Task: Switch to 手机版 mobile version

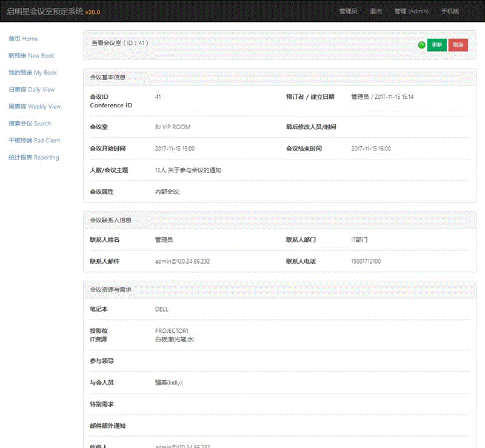Action: pyautogui.click(x=450, y=12)
